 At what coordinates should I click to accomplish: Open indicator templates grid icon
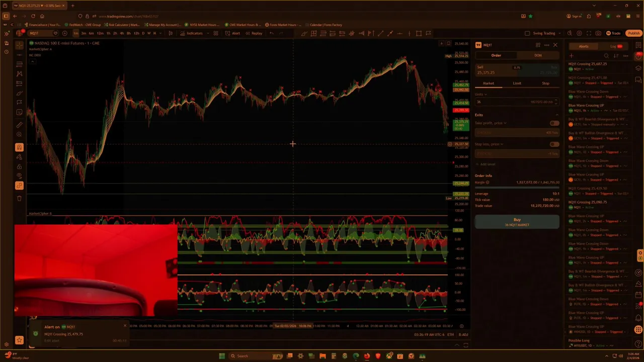click(215, 33)
